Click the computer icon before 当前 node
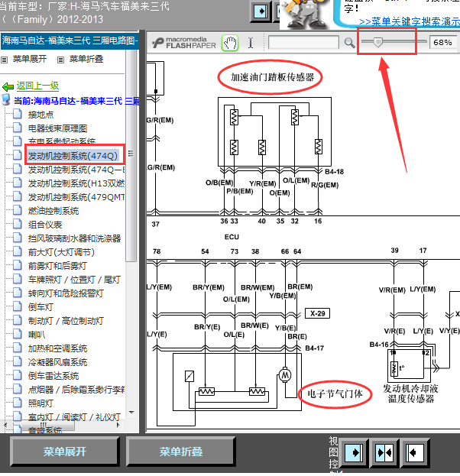The width and height of the screenshot is (460, 476). [x=6, y=100]
